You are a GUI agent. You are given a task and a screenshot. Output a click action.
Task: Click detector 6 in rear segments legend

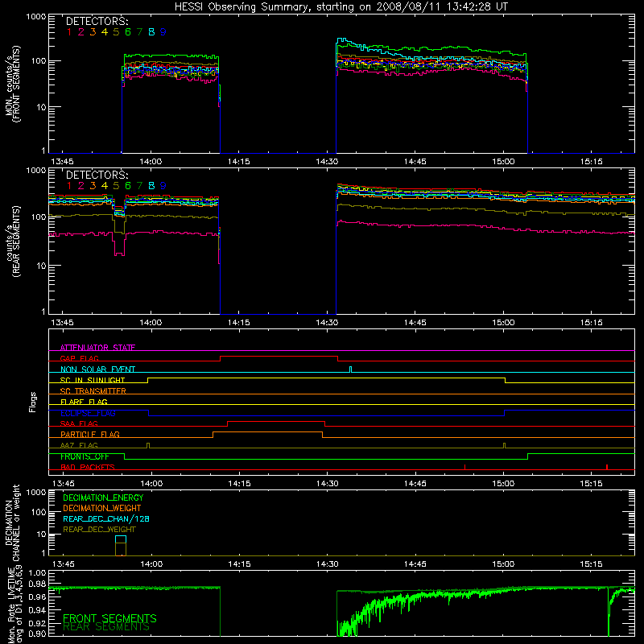point(128,186)
